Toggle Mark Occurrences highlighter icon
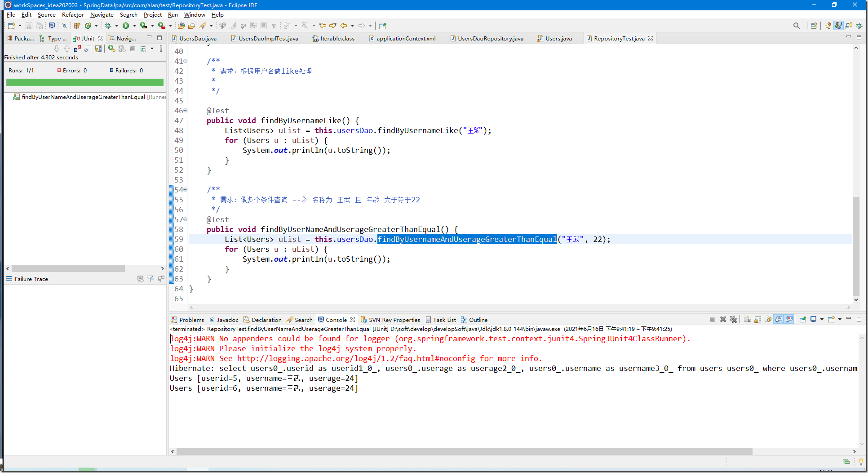Viewport: 868px width, 473px height. click(x=233, y=26)
